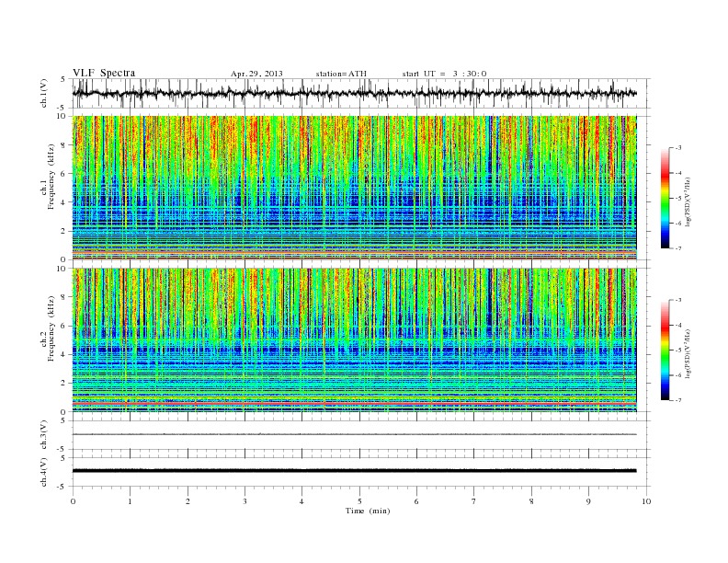Select the "ch.4(V)" axis label
The height and width of the screenshot is (563, 728).
pyautogui.click(x=44, y=472)
